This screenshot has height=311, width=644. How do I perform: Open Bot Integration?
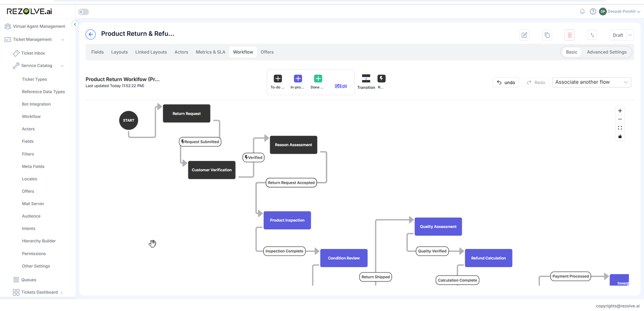click(x=36, y=104)
